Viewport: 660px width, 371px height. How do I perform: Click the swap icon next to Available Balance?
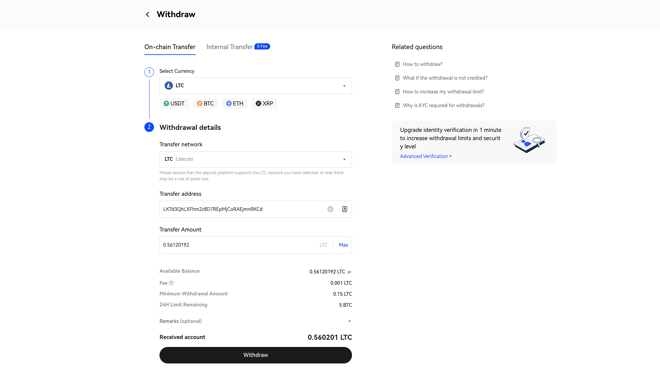click(x=349, y=272)
